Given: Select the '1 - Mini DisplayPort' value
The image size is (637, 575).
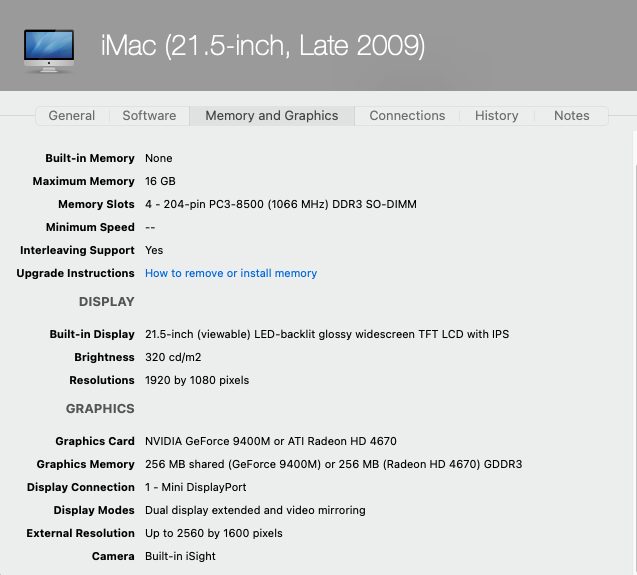Looking at the screenshot, I should (x=195, y=487).
